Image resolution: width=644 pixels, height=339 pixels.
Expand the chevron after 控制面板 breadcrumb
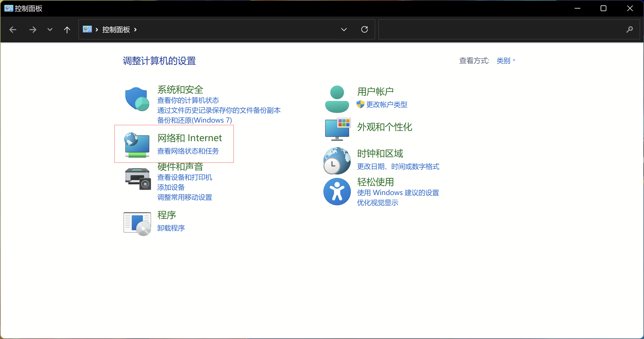point(135,30)
